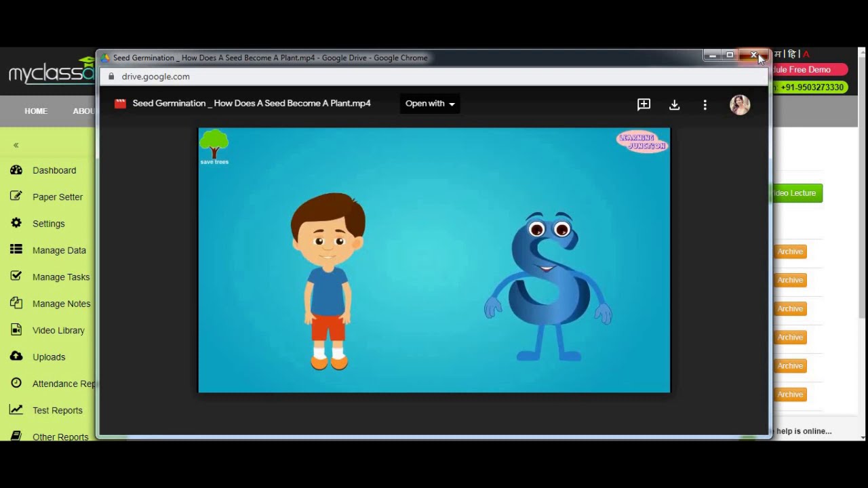Open Manage Notes in the sidebar
Screen dimensions: 868x488
pyautogui.click(x=62, y=304)
